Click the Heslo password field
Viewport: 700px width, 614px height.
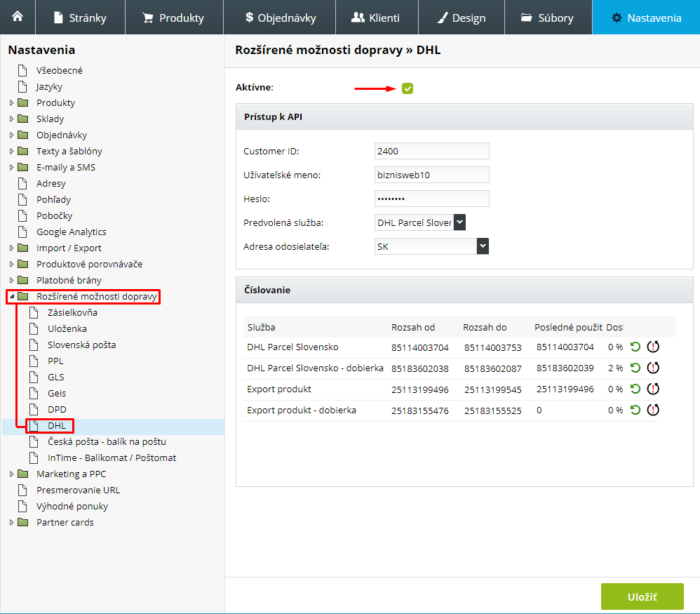431,199
